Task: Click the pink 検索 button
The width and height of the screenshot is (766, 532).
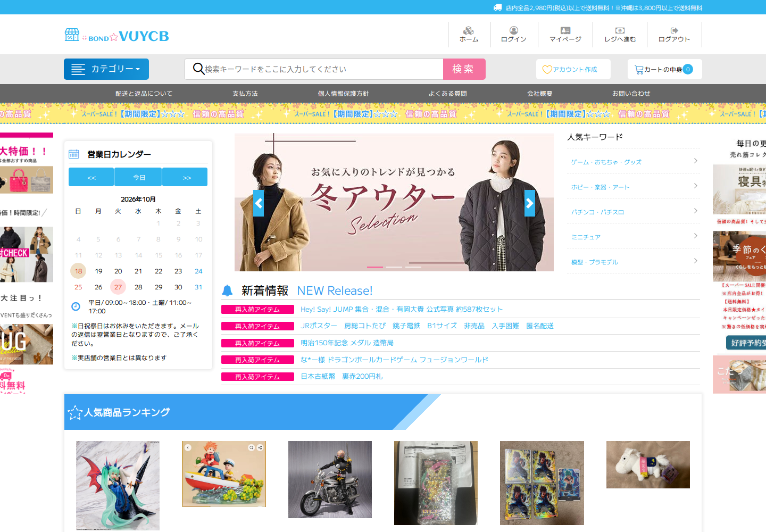Action: click(x=464, y=69)
